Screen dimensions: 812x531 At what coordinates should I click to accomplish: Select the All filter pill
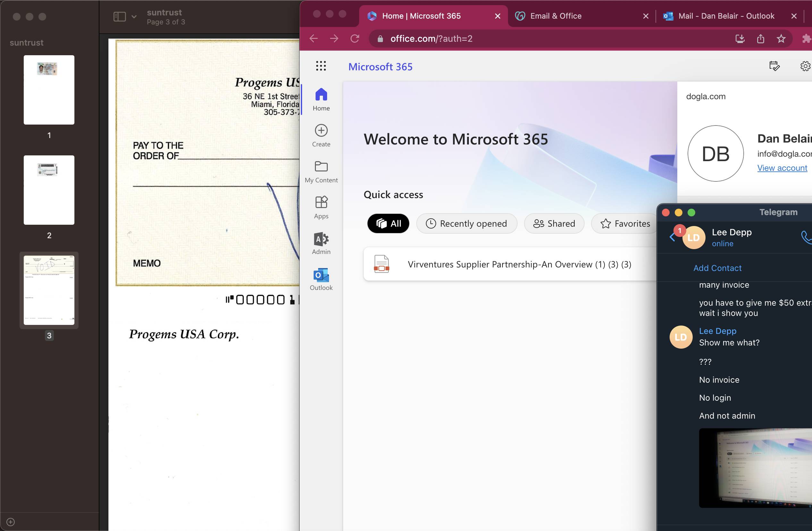click(x=388, y=224)
